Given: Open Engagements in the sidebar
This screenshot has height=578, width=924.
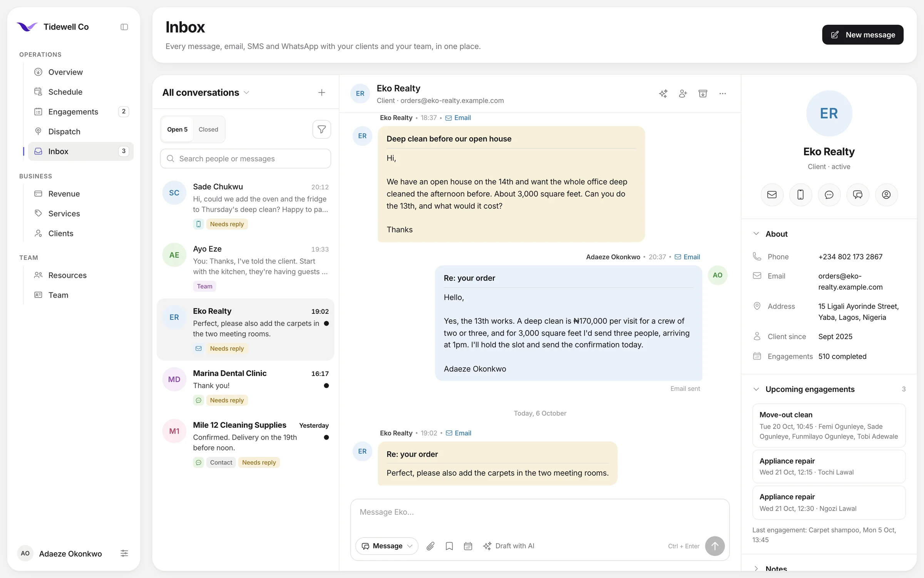Looking at the screenshot, I should tap(80, 112).
